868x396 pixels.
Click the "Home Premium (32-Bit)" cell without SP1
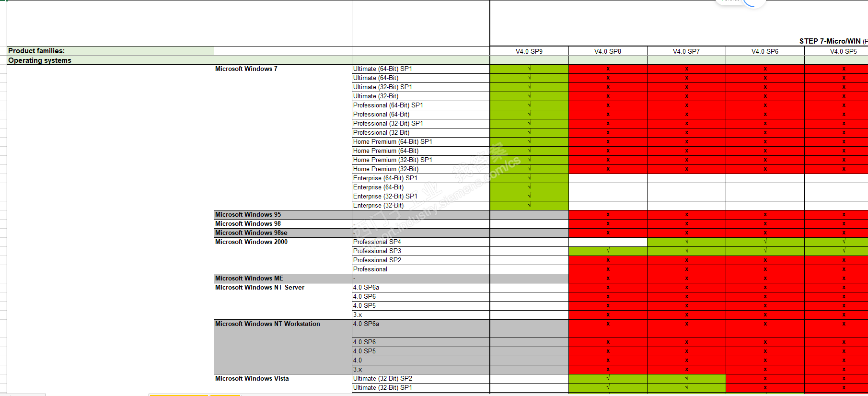coord(421,169)
